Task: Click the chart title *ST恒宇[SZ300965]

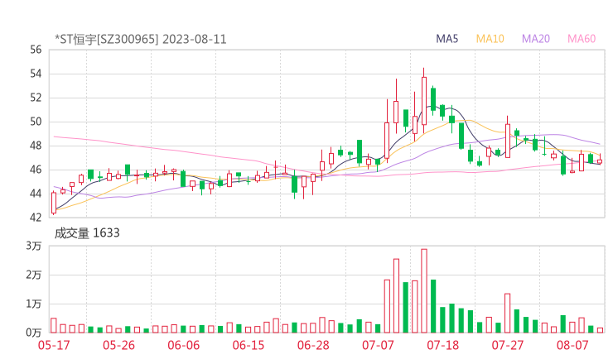Action: click(x=106, y=39)
